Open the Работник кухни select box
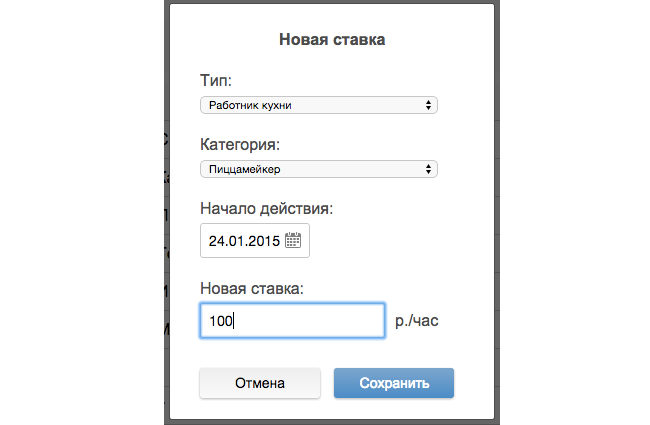This screenshot has height=425, width=650. pyautogui.click(x=319, y=105)
